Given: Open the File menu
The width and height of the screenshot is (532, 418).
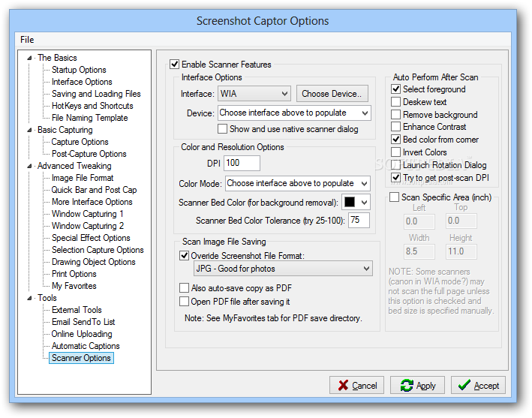Looking at the screenshot, I should pos(27,40).
